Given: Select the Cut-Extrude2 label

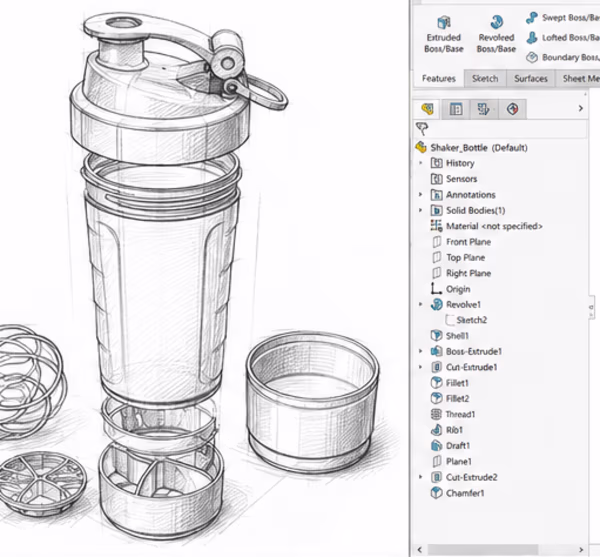Looking at the screenshot, I should (x=471, y=477).
